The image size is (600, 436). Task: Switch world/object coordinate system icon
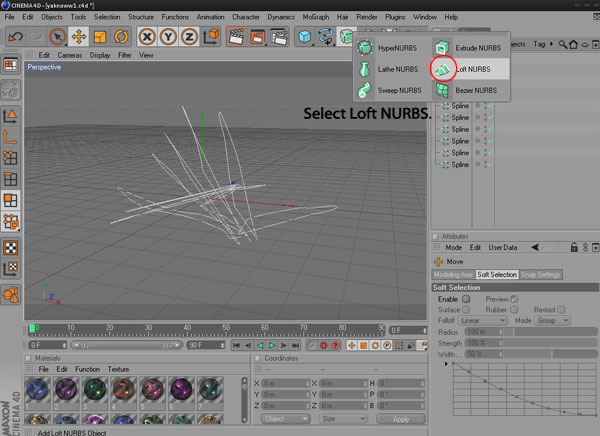(210, 37)
